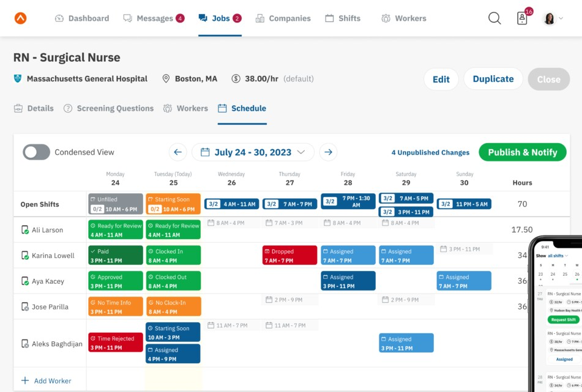Screen dimensions: 582x392
Task: Open the Time Rejected 3 PM - 11 PM shift
Action: (116, 342)
